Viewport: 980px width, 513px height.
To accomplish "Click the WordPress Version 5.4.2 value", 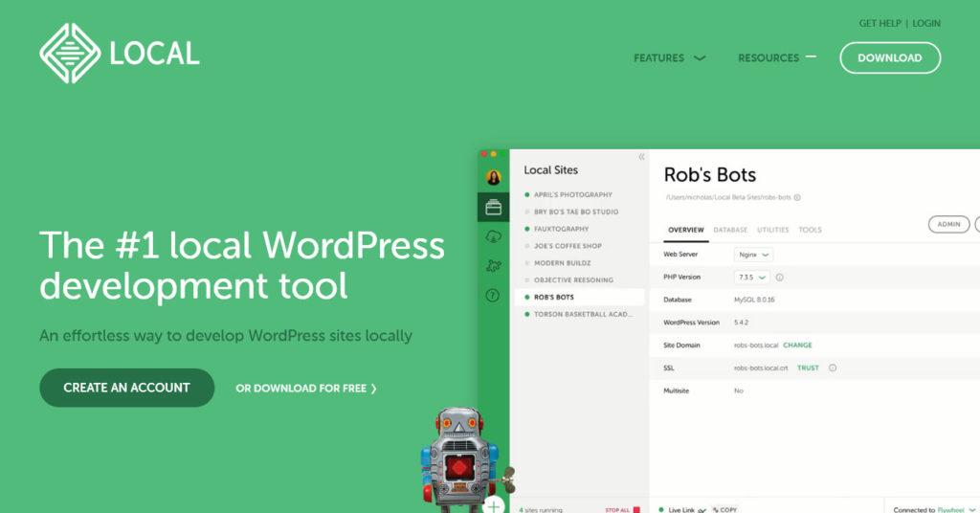I will tap(742, 323).
